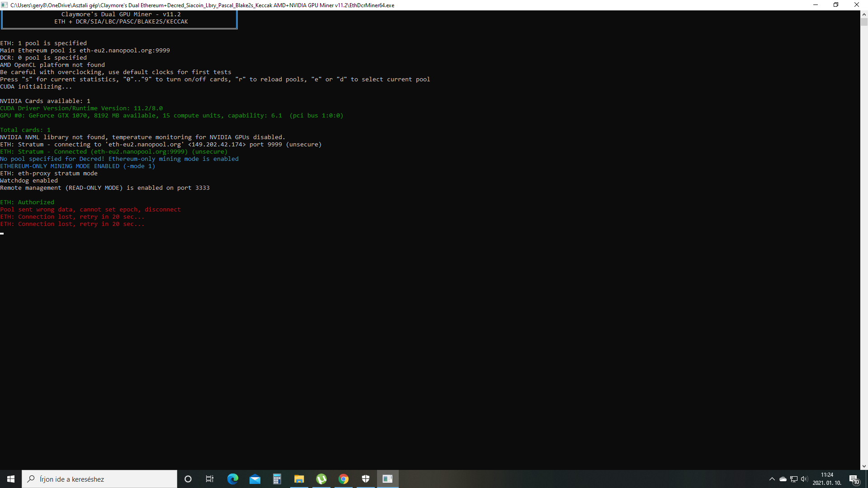Open the OneDrive cloud tray icon
Screen dimensions: 868x488
click(783, 479)
